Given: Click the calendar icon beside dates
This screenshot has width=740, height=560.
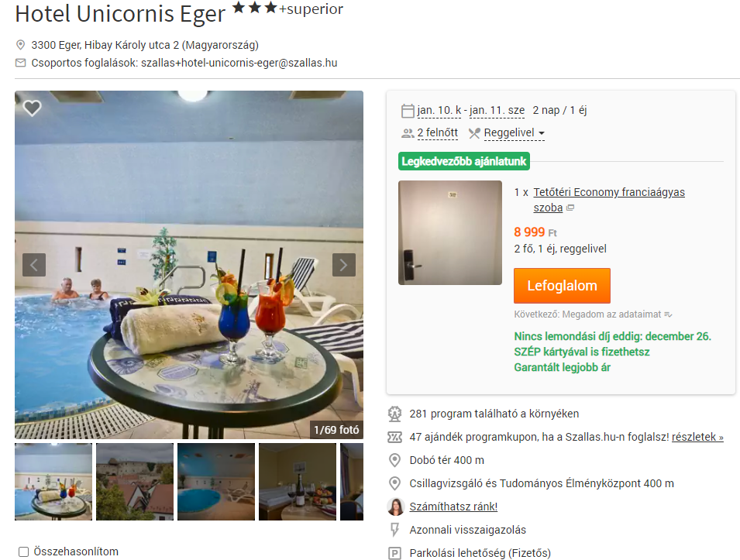Looking at the screenshot, I should tap(408, 111).
